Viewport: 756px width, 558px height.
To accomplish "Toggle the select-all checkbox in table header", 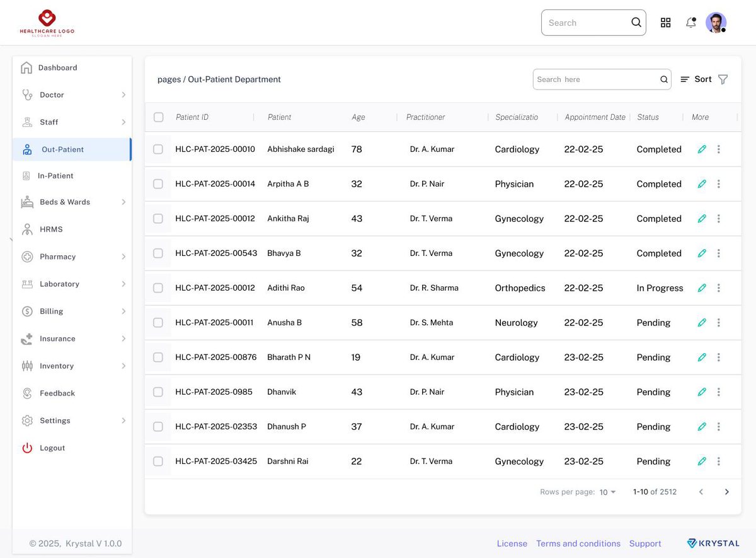I will (x=159, y=117).
